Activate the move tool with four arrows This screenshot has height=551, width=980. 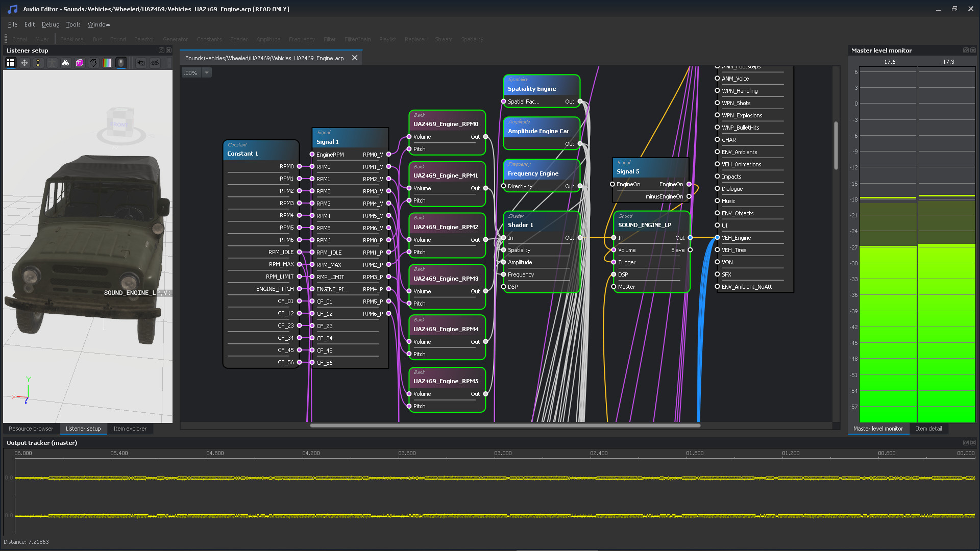click(24, 63)
